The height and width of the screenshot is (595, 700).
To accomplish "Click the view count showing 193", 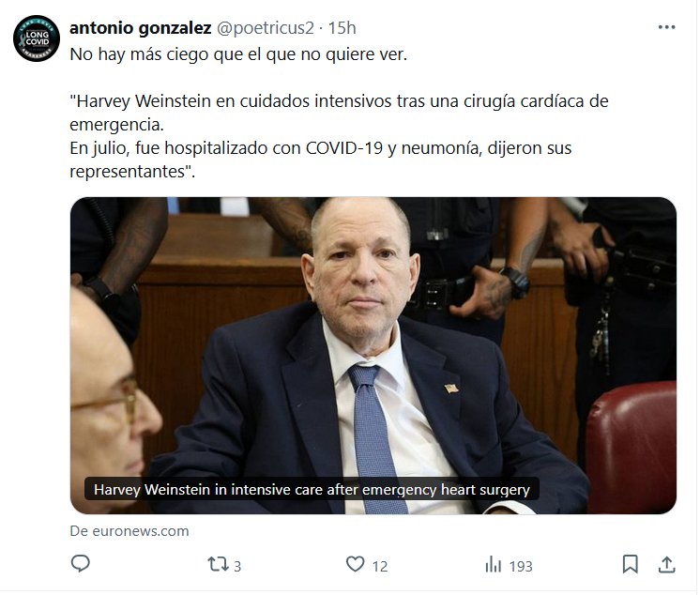I will (521, 567).
